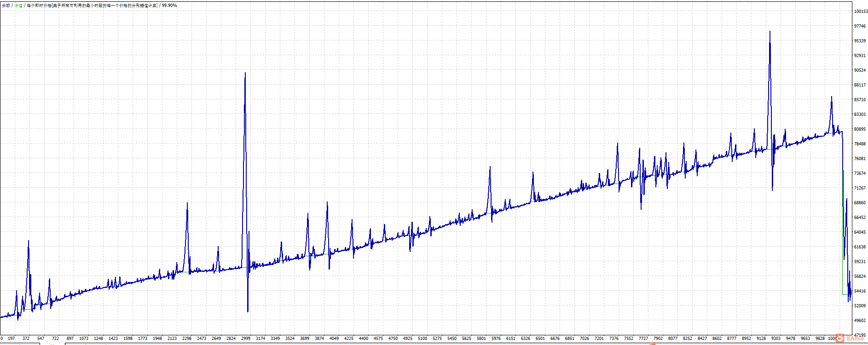Click the 68860 value on the price axis
The height and width of the screenshot is (345, 868).
point(860,203)
